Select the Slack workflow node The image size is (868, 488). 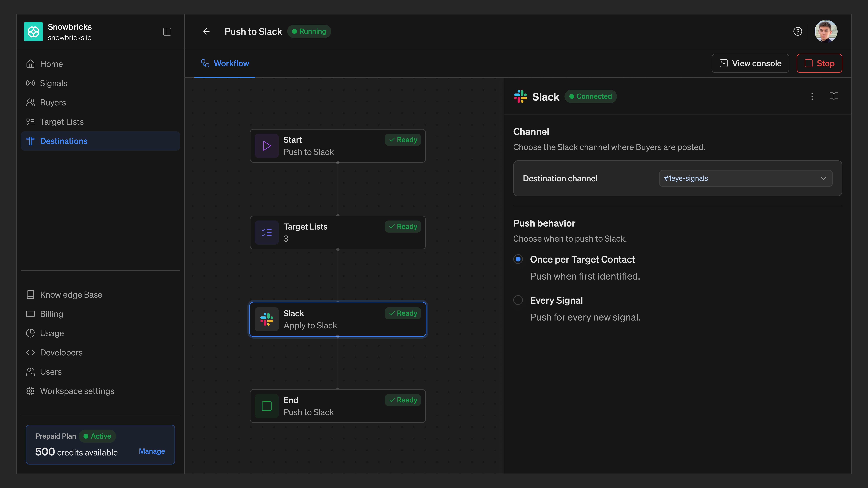[338, 319]
